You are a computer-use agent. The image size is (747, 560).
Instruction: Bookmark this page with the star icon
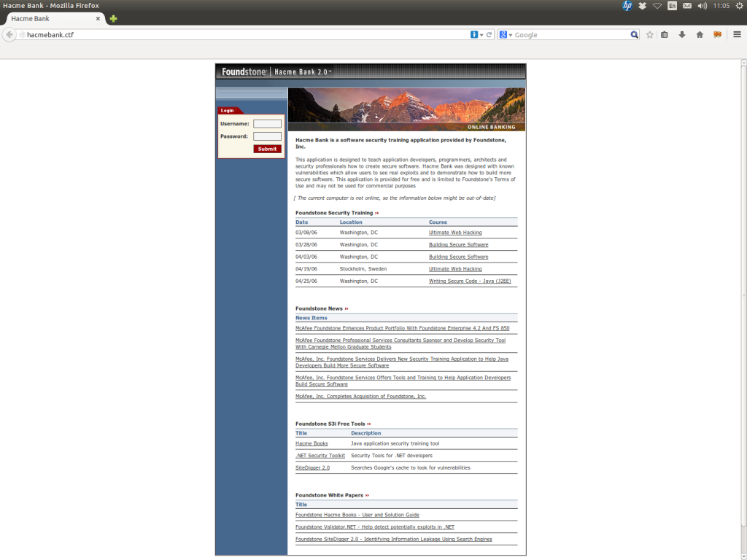[x=649, y=34]
